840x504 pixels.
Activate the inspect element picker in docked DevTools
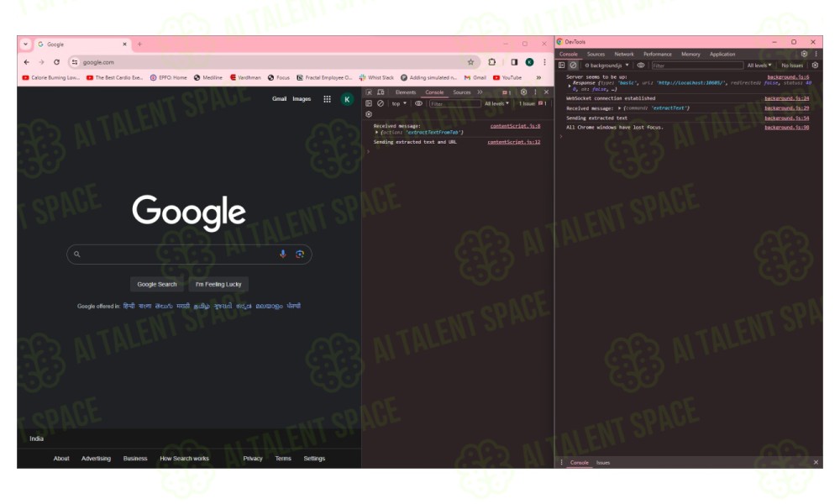tap(369, 92)
